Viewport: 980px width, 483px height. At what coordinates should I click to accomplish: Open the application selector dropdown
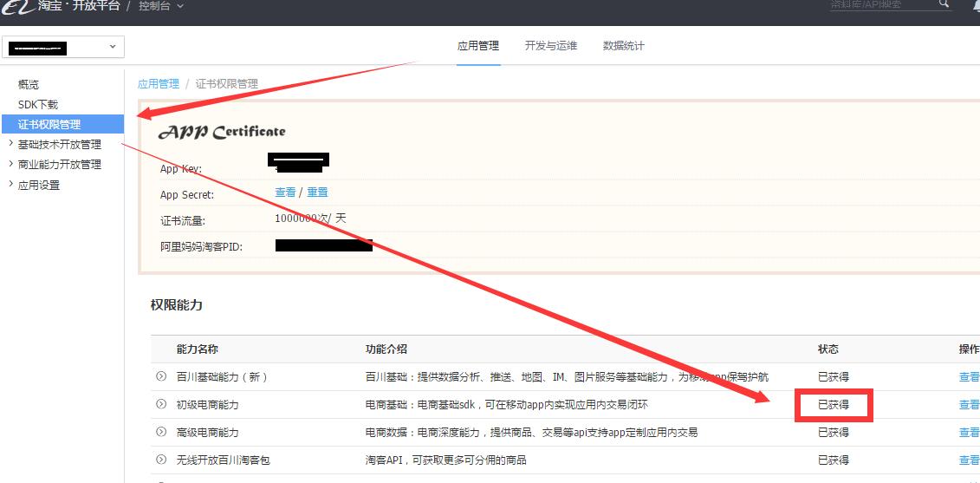tap(63, 47)
